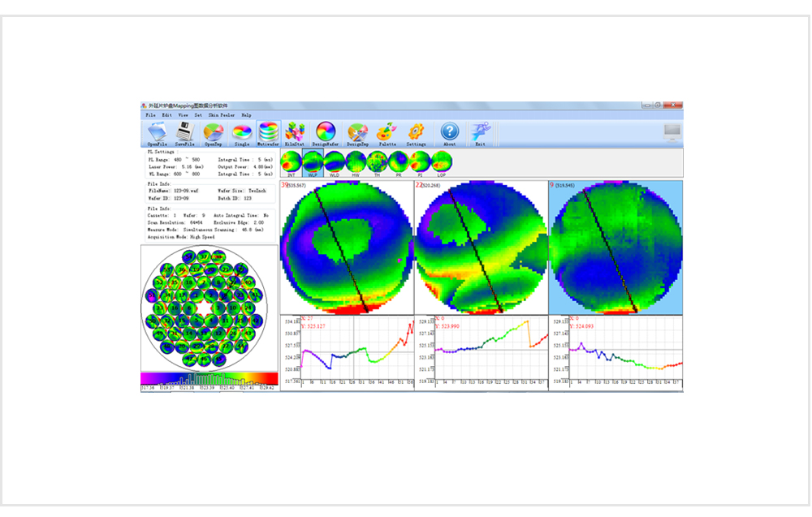Click the Exit running figure icon
This screenshot has width=812, height=517.
click(481, 132)
